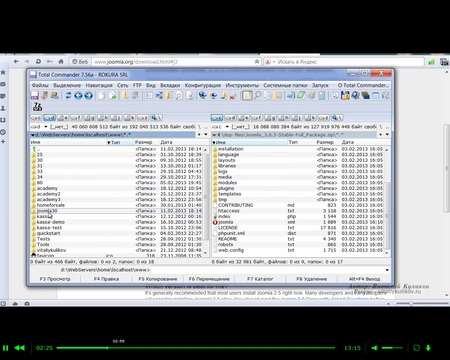The height and width of the screenshot is (360, 450).
Task: Click the video player download arrow
Action: pos(428,348)
